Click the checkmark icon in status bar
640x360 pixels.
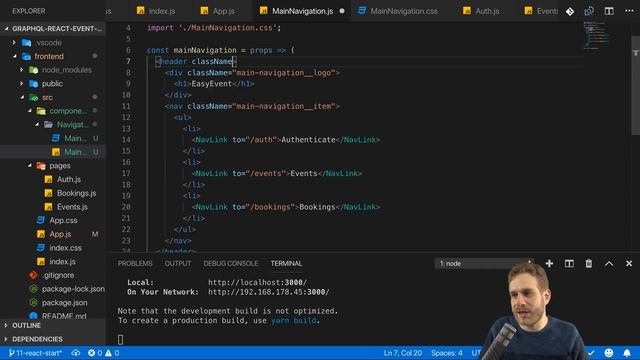(x=591, y=353)
